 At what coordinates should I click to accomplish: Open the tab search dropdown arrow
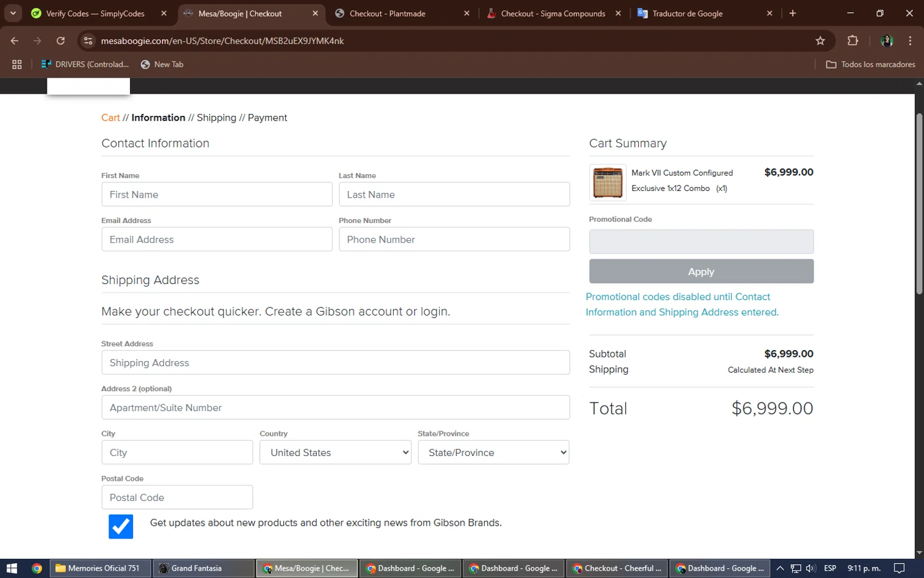(x=13, y=13)
